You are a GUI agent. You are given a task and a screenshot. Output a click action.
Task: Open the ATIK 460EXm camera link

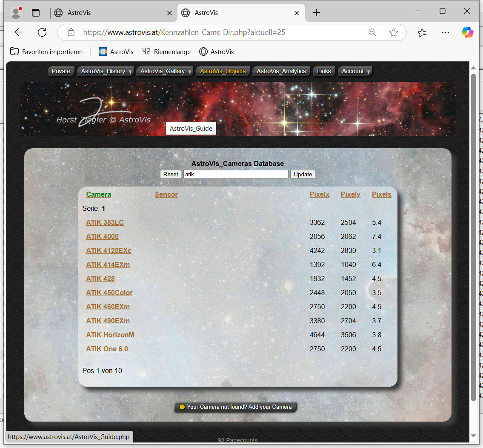tap(108, 307)
